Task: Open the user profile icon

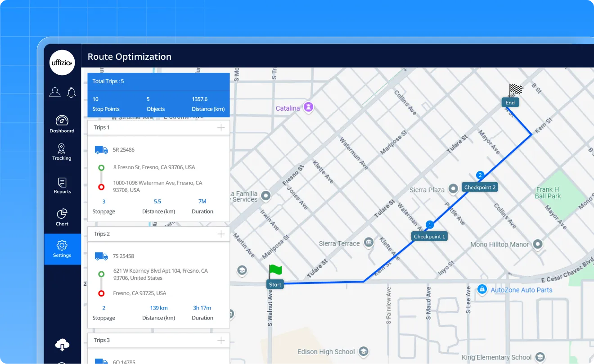Action: click(54, 92)
